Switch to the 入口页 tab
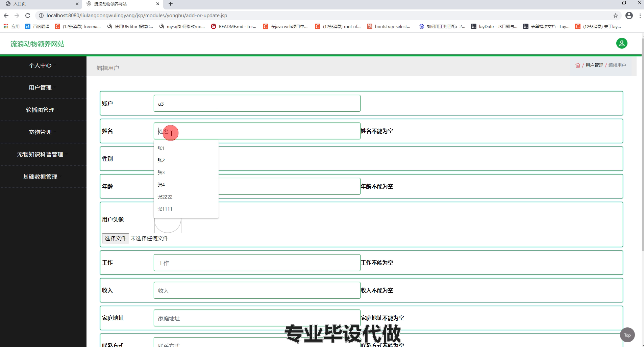The height and width of the screenshot is (347, 644). pyautogui.click(x=41, y=4)
